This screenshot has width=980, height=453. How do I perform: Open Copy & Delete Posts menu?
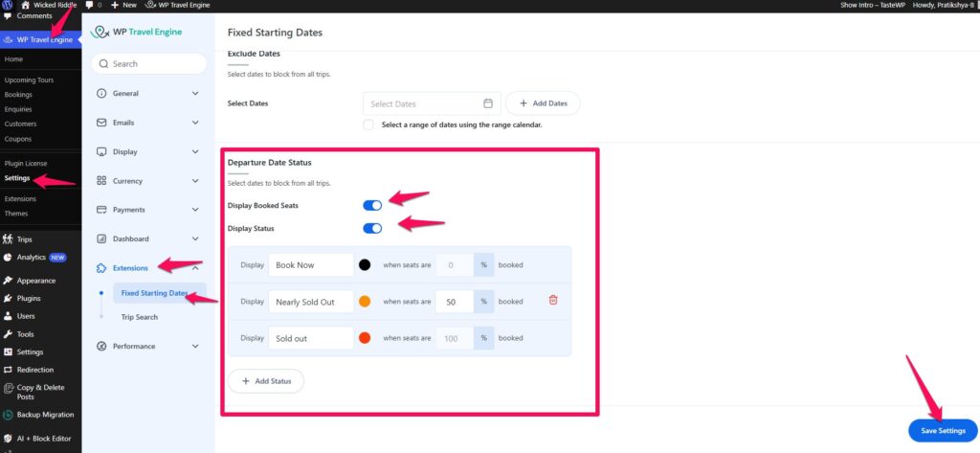pyautogui.click(x=40, y=392)
